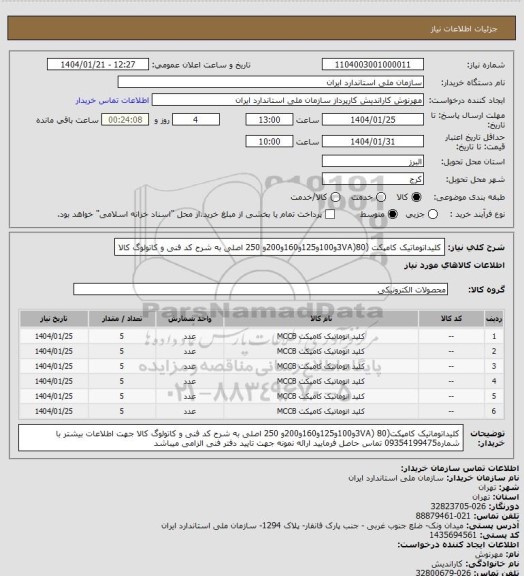Screen dimensions: 524x576
Task: Click the request creator field مهرنوش کاراندیش
Action: click(x=288, y=100)
